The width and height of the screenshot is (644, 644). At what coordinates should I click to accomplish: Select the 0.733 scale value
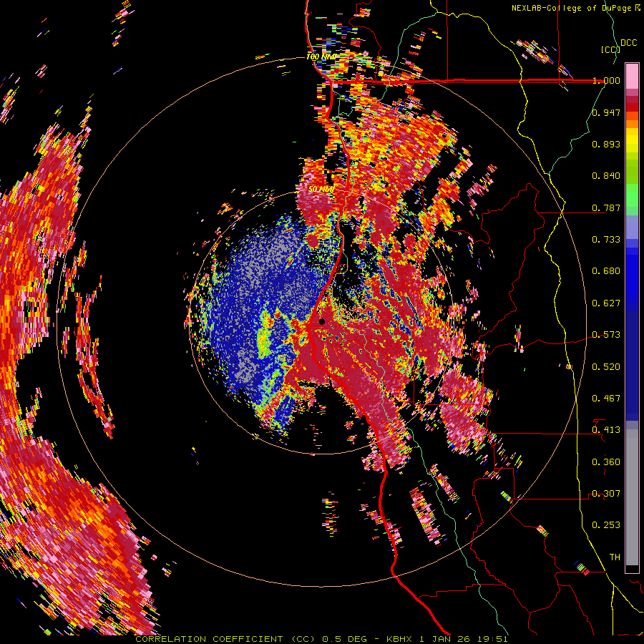point(606,240)
